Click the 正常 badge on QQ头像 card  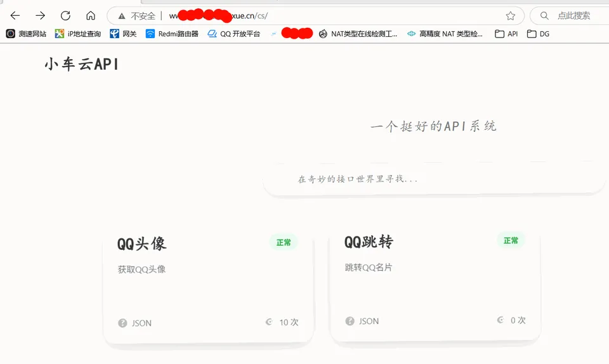(x=284, y=242)
